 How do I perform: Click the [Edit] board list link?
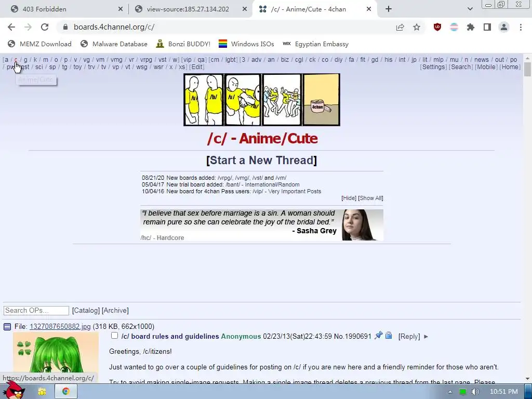(x=197, y=67)
